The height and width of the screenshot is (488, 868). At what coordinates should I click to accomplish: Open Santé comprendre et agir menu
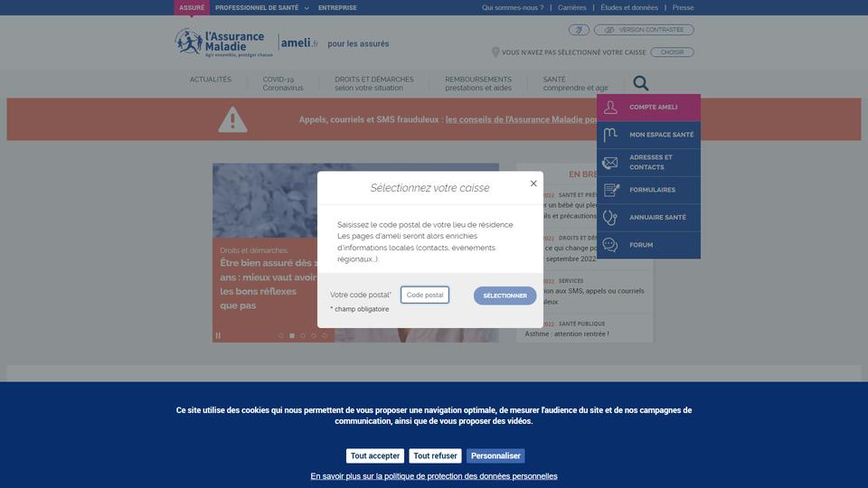pyautogui.click(x=575, y=83)
